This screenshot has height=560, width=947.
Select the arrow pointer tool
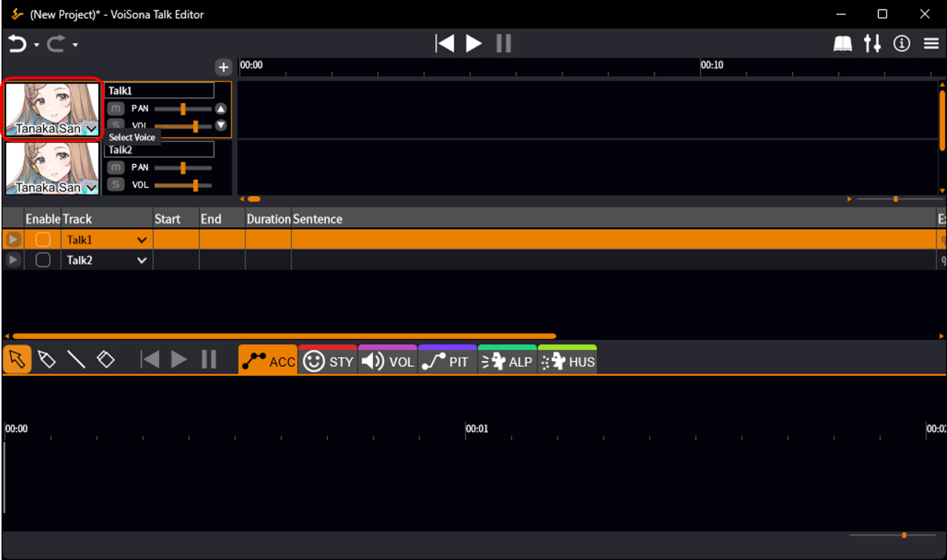click(17, 360)
